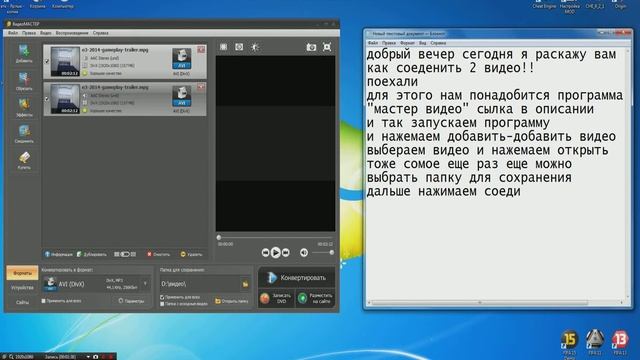Open VideoMaster Видео menu
Image resolution: width=640 pixels, height=360 pixels.
tap(45, 33)
